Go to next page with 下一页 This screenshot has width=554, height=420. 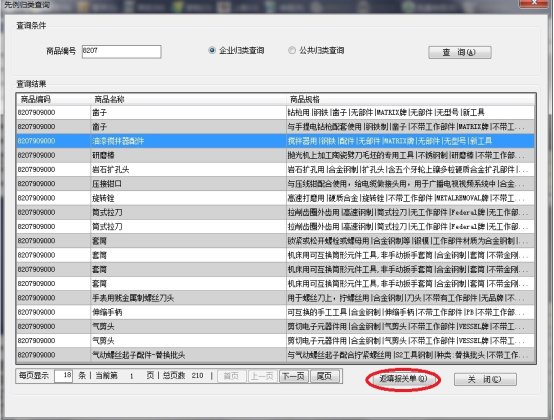pyautogui.click(x=294, y=376)
